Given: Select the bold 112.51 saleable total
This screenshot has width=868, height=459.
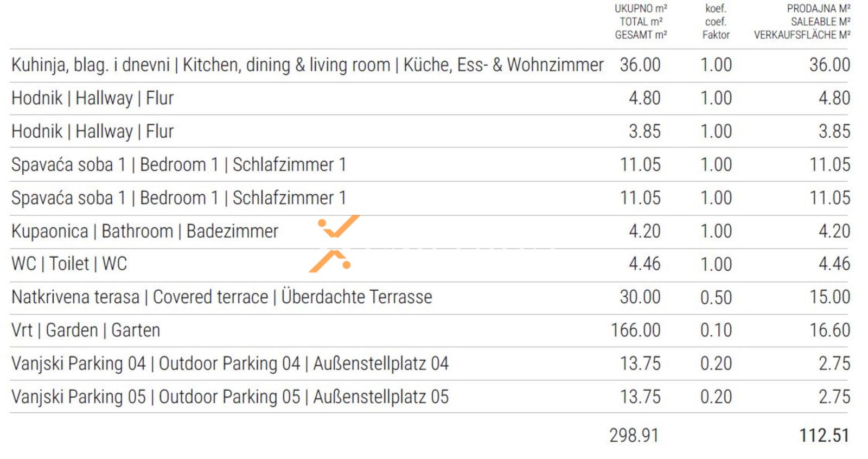Looking at the screenshot, I should [824, 436].
